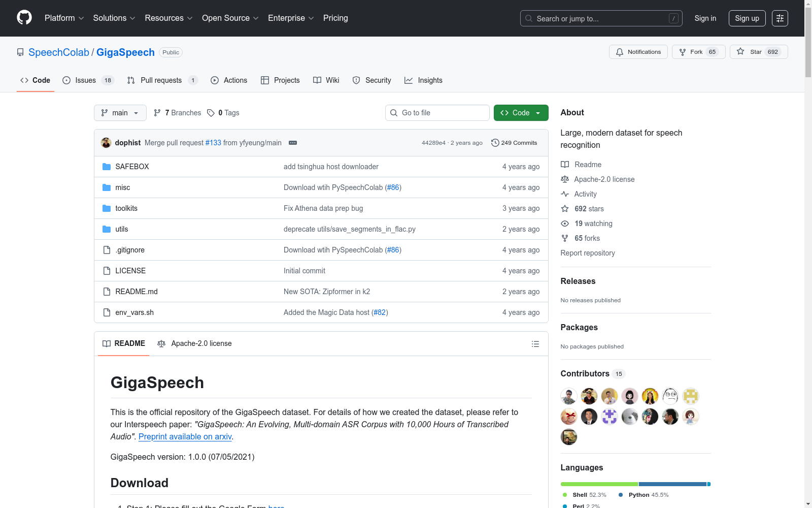
Task: Select the Code repository tab
Action: [36, 80]
